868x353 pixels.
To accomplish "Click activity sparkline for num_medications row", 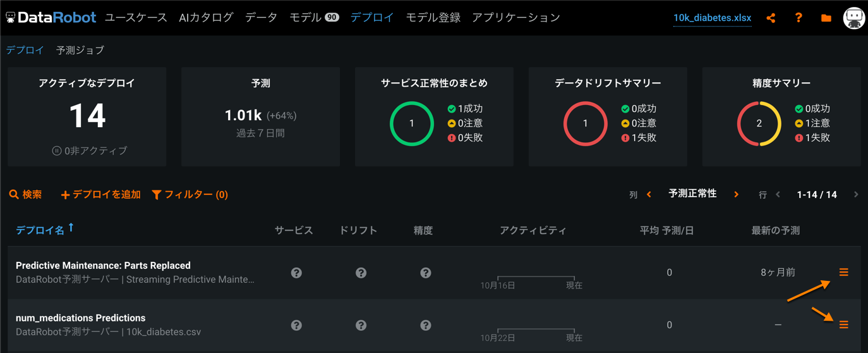I will pos(536,331).
